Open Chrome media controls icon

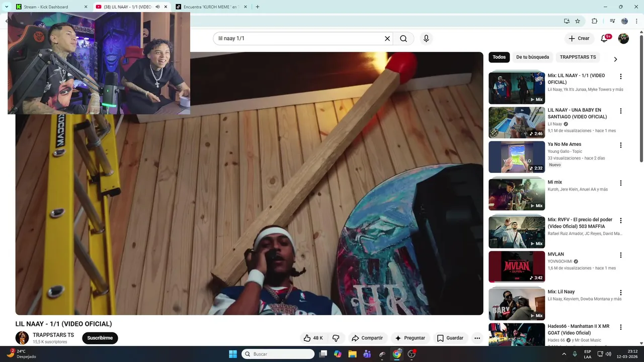tap(612, 21)
